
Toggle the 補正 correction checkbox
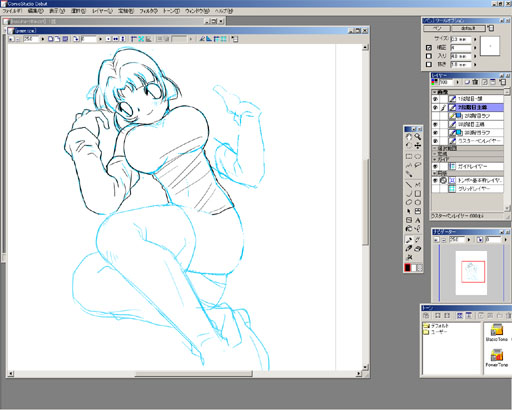429,48
